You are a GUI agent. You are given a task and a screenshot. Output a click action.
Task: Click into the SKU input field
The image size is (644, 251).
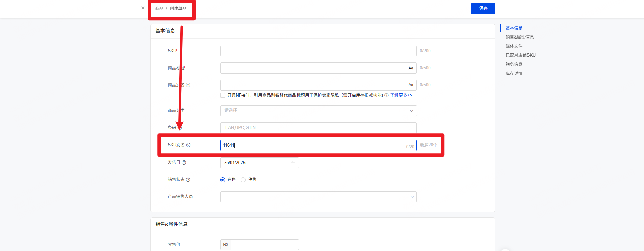click(x=318, y=51)
